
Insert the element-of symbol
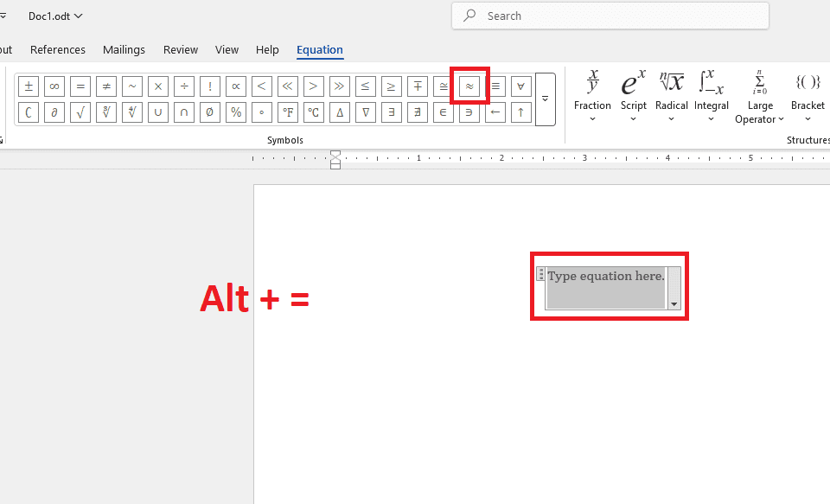(x=444, y=112)
